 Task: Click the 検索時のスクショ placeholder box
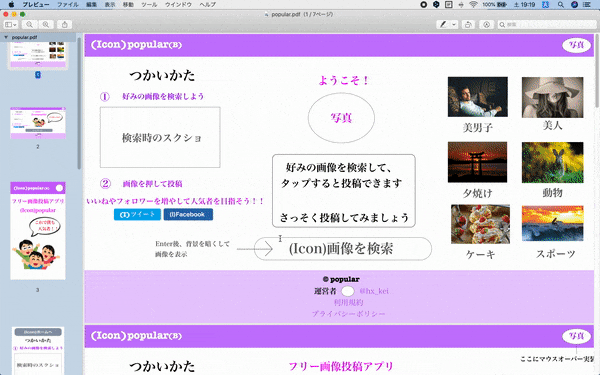160,137
